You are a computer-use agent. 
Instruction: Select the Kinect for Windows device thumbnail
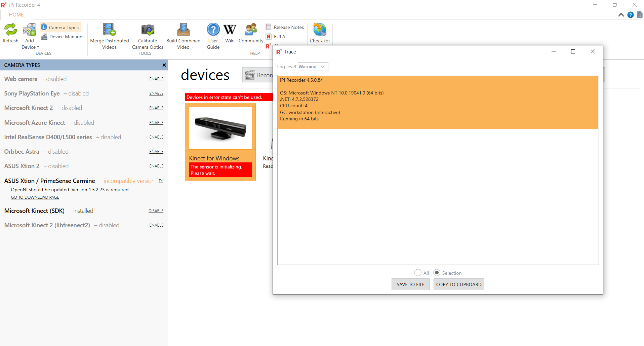220,128
